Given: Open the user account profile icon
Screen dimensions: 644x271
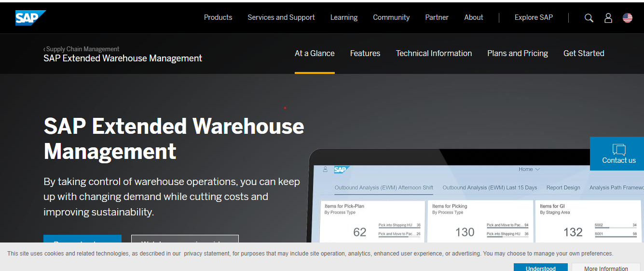Looking at the screenshot, I should pos(608,18).
